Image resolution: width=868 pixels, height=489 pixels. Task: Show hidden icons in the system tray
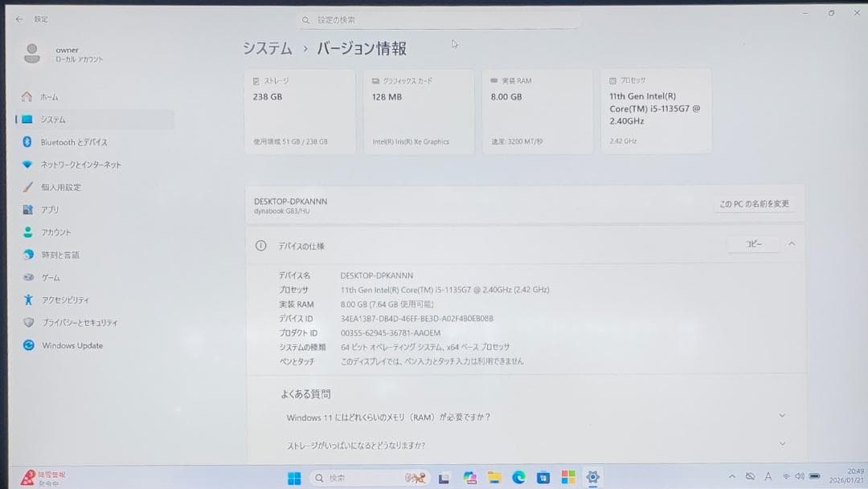tap(732, 476)
